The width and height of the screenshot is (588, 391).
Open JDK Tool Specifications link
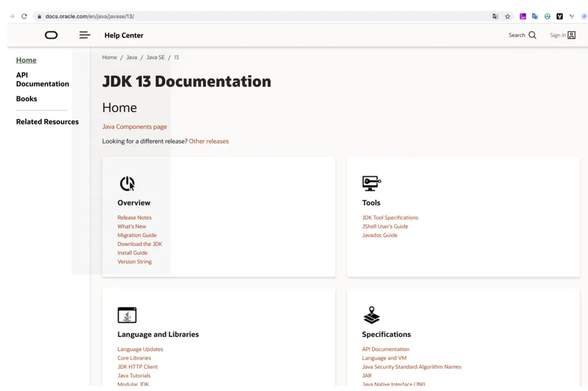390,218
